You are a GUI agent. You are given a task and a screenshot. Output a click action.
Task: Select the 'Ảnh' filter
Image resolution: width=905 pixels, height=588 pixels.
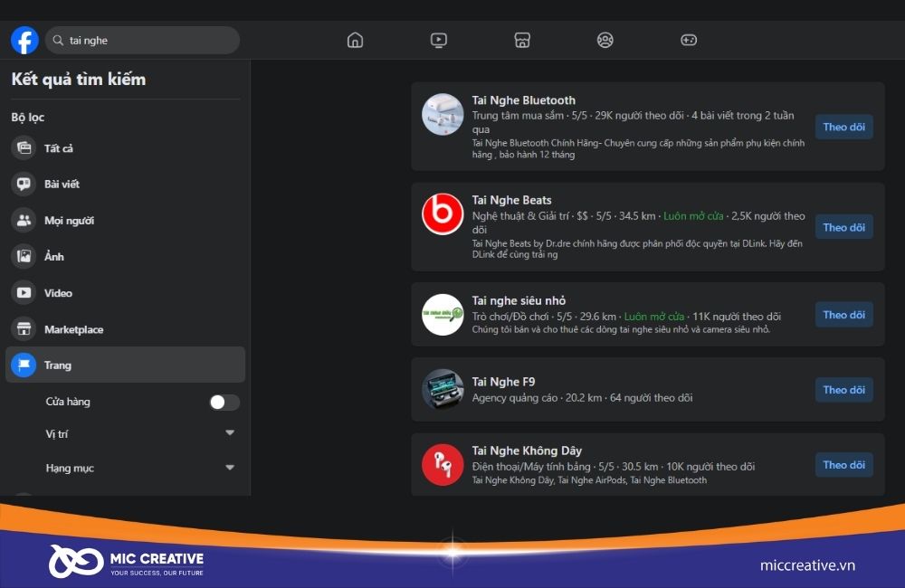pyautogui.click(x=125, y=256)
